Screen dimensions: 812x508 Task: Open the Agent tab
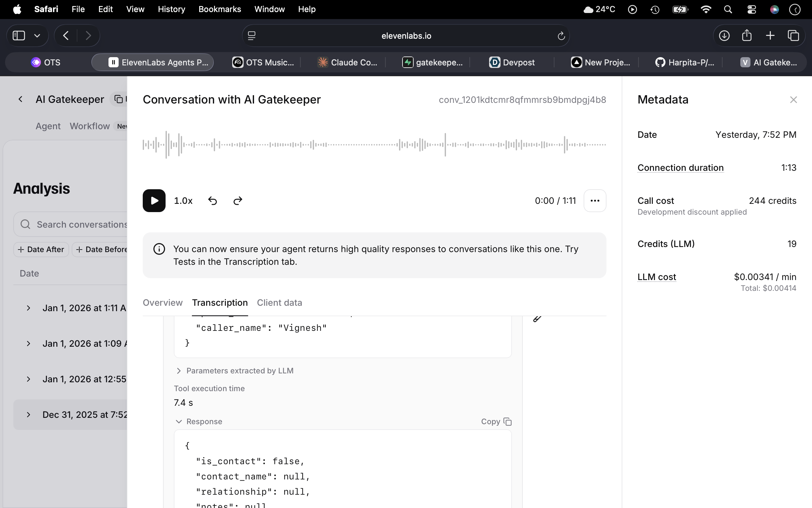(x=48, y=126)
